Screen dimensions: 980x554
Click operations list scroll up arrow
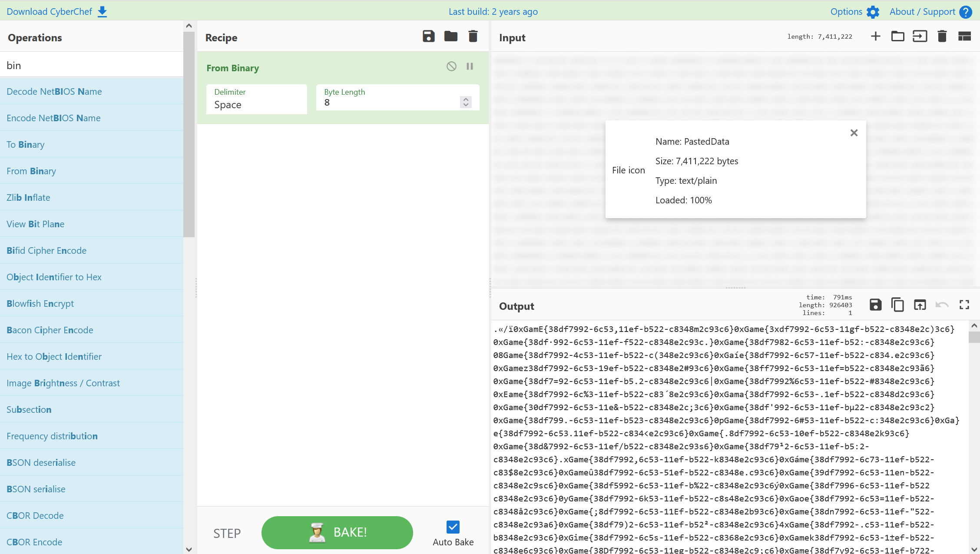pyautogui.click(x=189, y=26)
